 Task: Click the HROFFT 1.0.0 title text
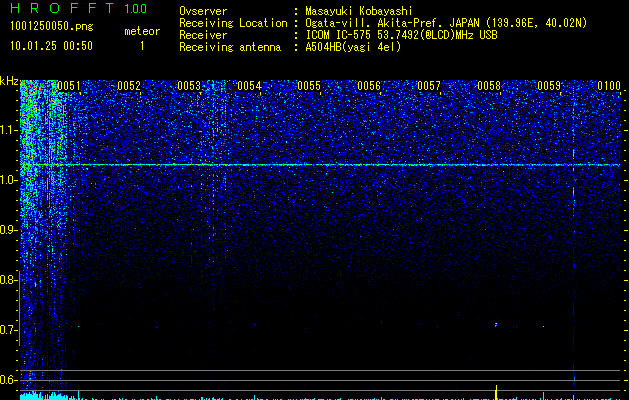(79, 8)
